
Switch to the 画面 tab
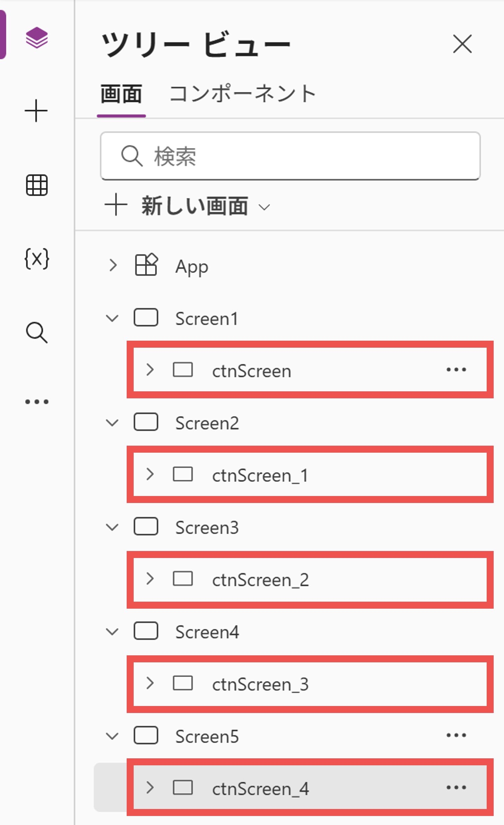121,94
